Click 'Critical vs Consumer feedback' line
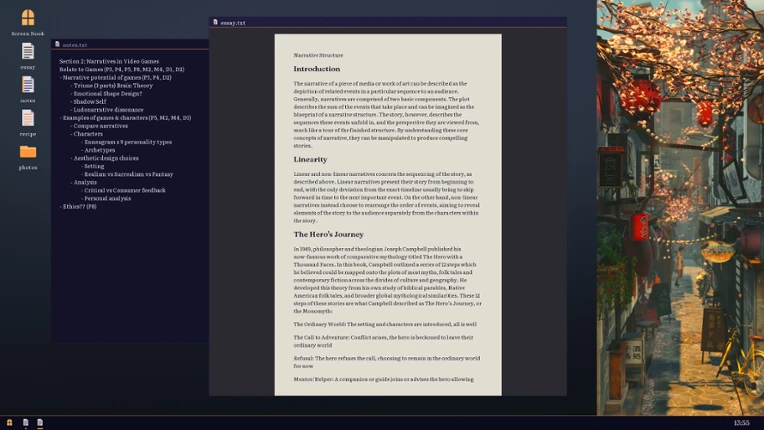The height and width of the screenshot is (430, 764). pos(123,190)
